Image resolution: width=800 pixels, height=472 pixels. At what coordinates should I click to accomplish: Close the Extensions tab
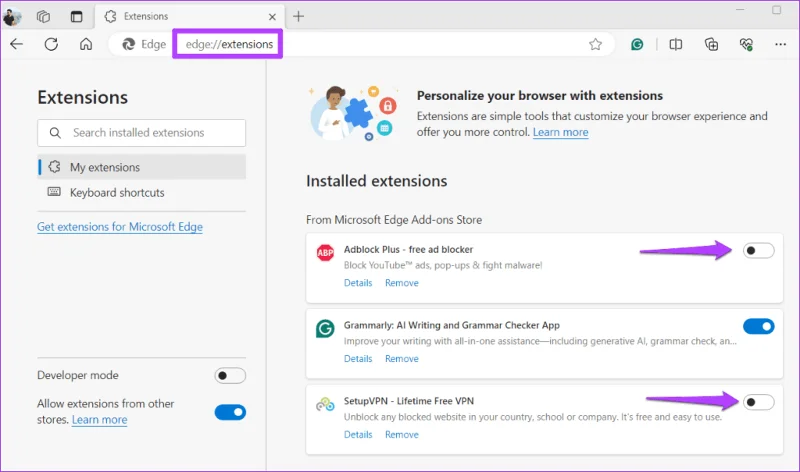click(x=272, y=17)
